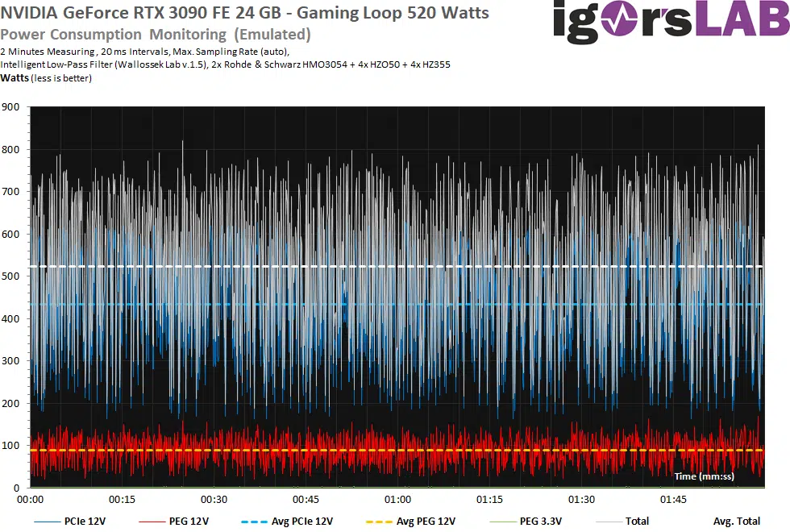This screenshot has height=532, width=790.
Task: Click the "Time (mm:ss)" axis label
Action: [704, 476]
